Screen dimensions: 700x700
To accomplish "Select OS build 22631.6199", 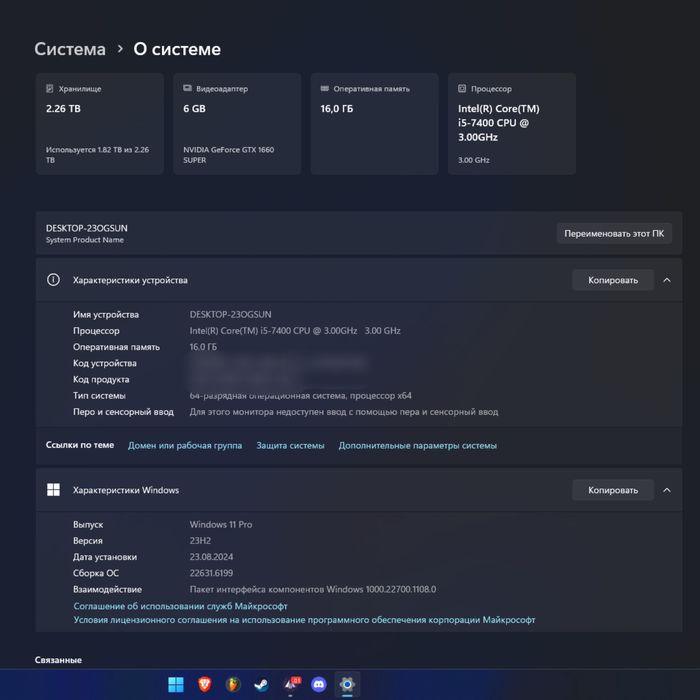I will (211, 573).
